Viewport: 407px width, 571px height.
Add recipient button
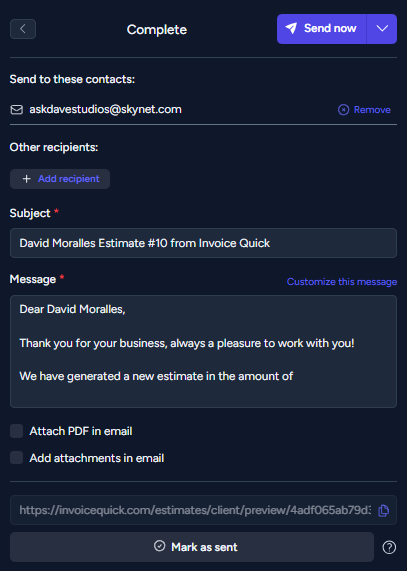tap(60, 179)
